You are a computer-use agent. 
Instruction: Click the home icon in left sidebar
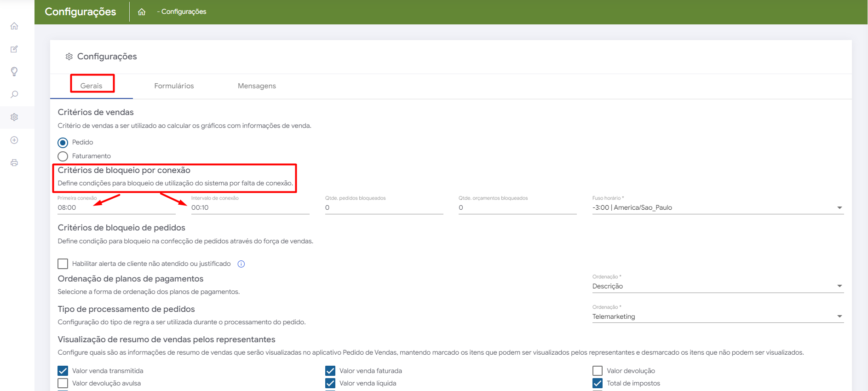click(x=14, y=26)
